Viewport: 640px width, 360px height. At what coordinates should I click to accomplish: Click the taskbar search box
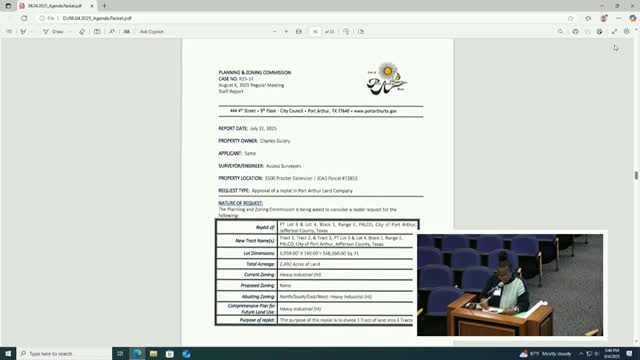tap(64, 353)
